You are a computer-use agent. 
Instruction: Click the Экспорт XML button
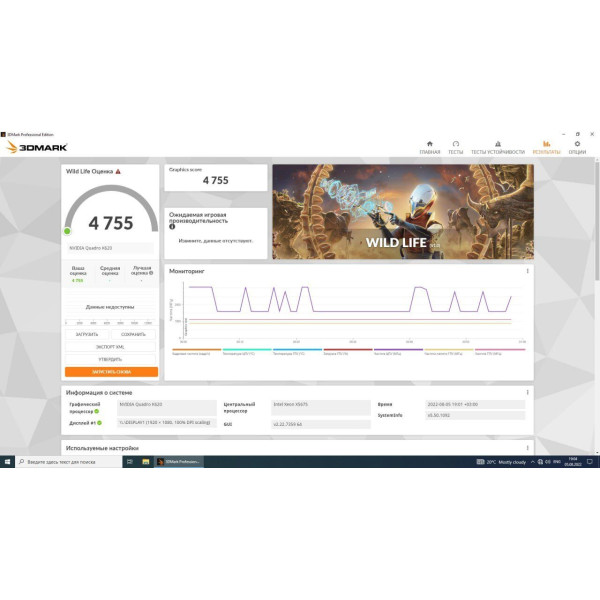tap(110, 347)
